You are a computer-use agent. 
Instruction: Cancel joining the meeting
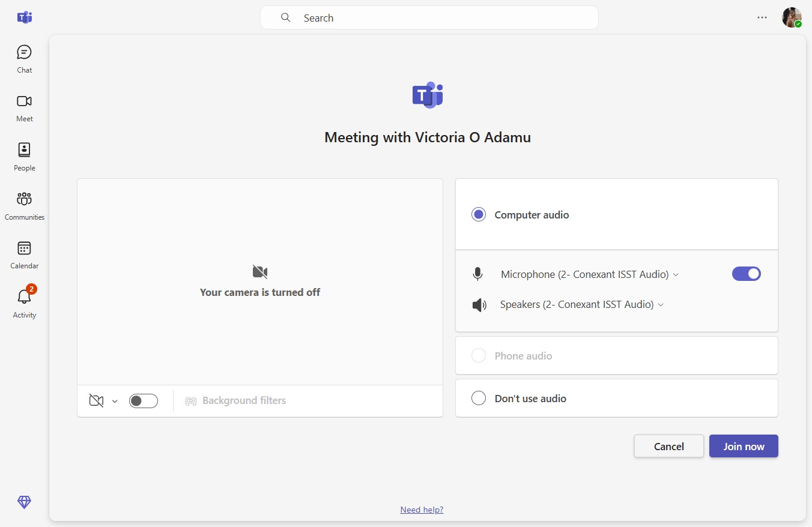tap(669, 446)
